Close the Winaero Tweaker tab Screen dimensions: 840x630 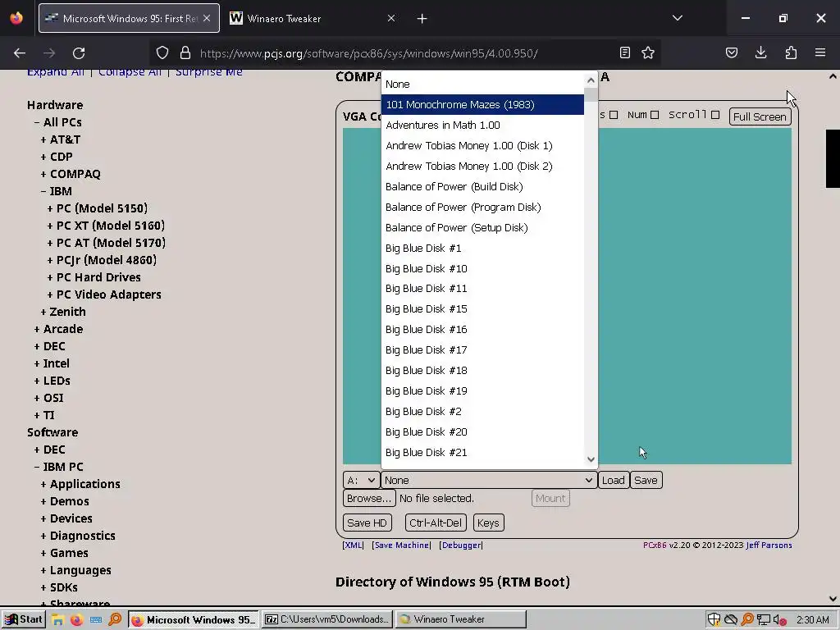click(391, 18)
